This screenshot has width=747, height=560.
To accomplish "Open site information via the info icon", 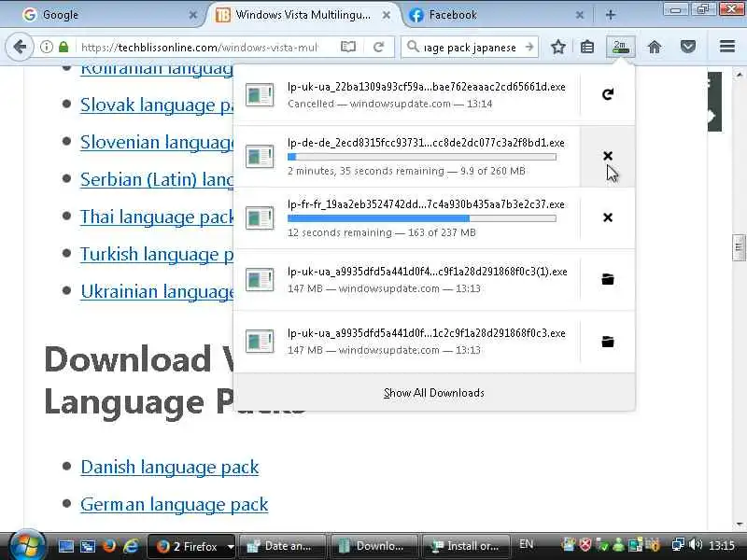I will (46, 47).
